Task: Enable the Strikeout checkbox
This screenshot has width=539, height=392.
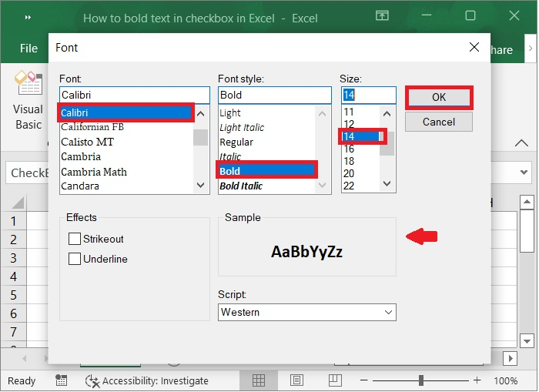Action: [75, 239]
